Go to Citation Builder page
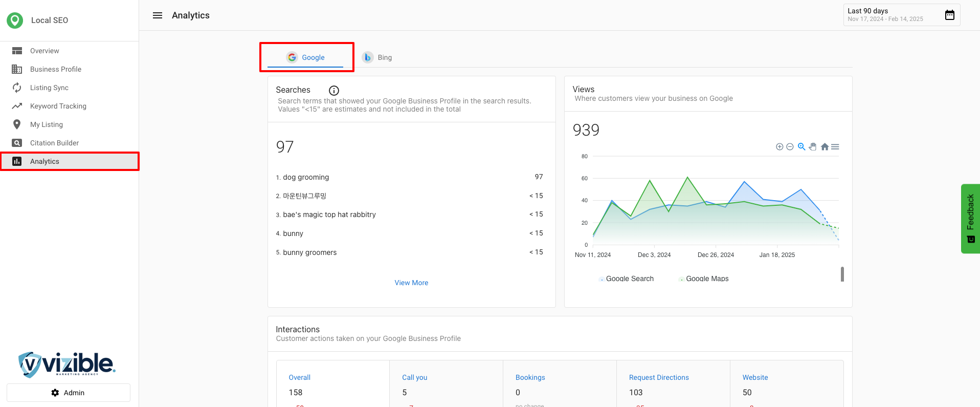Screen dimensions: 980x407 tap(54, 143)
